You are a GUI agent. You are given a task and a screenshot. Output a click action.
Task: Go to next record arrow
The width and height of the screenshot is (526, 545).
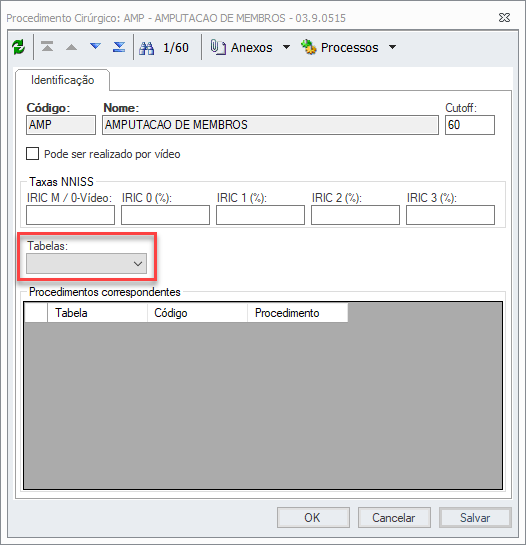click(x=95, y=46)
